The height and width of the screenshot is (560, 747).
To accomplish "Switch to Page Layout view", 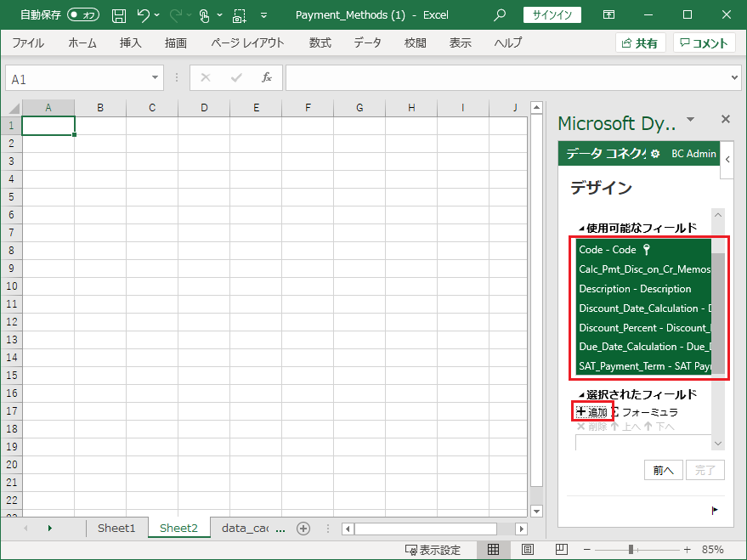I will pos(528,550).
